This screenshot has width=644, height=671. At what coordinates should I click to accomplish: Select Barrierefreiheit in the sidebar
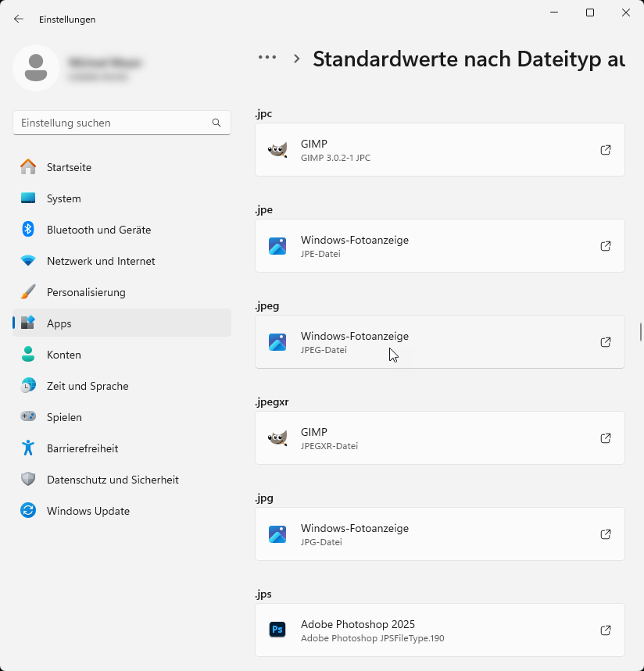(122, 448)
